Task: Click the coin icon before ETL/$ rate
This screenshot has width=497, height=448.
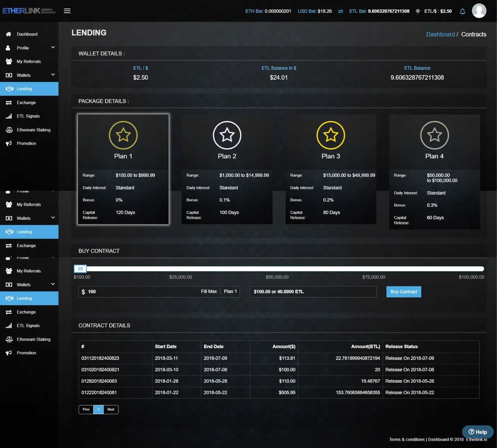Action: 418,11
